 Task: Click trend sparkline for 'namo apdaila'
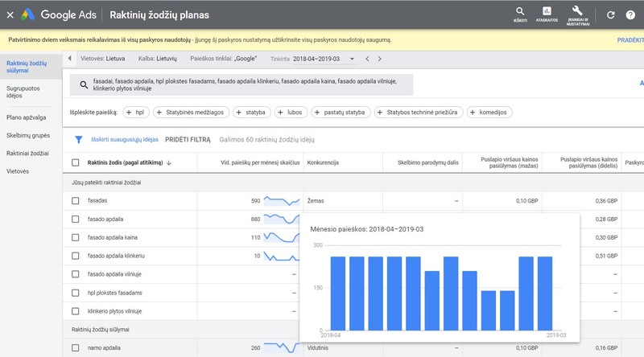point(282,347)
